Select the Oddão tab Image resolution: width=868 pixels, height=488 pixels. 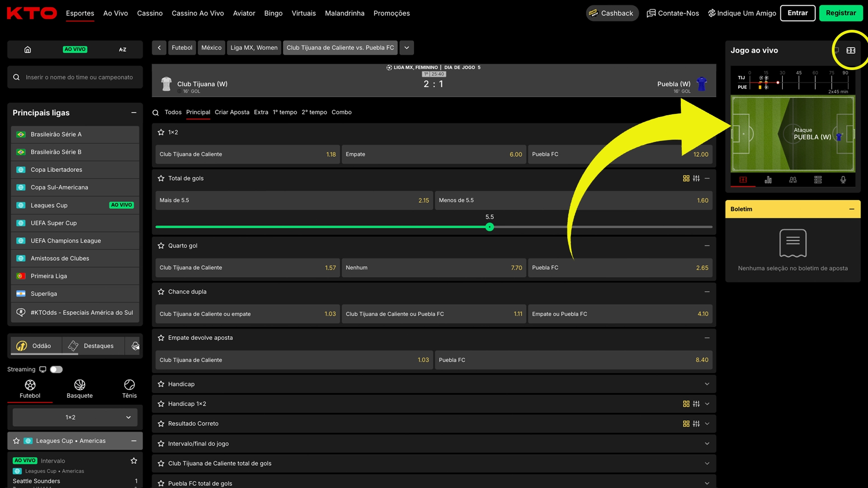(36, 346)
